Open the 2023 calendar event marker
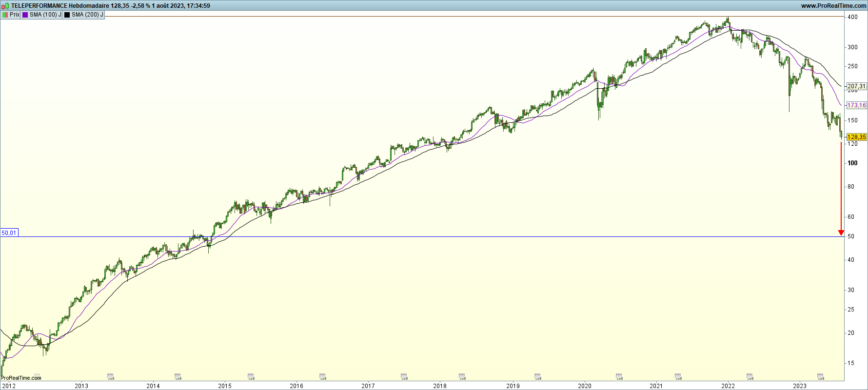868x390 pixels. pyautogui.click(x=821, y=376)
